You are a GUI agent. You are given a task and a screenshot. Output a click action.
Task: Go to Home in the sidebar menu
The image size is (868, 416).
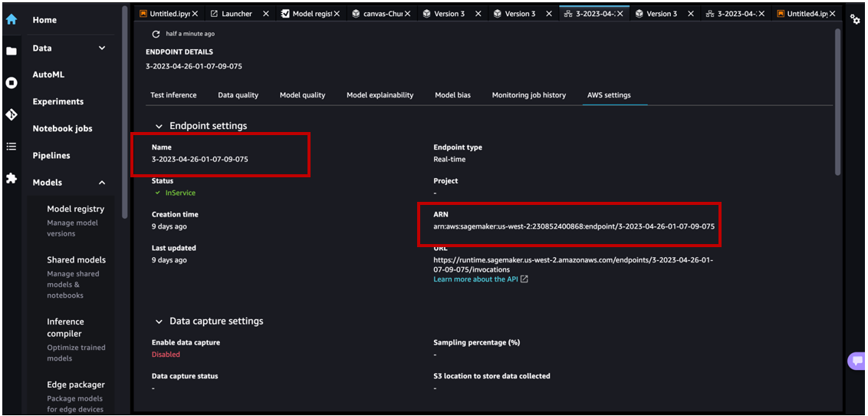[x=44, y=20]
